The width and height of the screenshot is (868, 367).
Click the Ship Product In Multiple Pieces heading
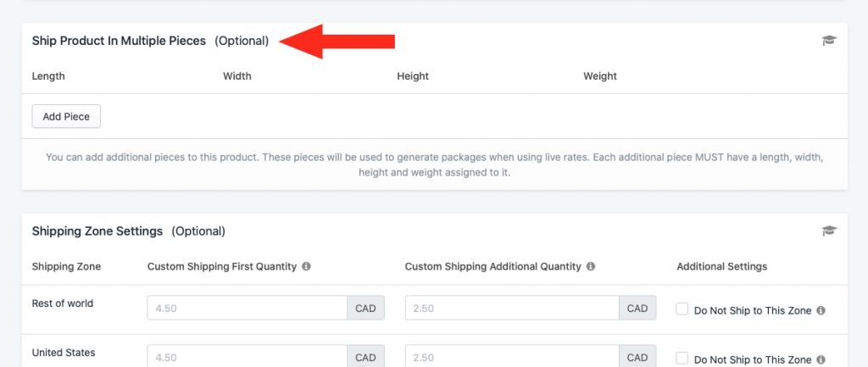point(119,41)
